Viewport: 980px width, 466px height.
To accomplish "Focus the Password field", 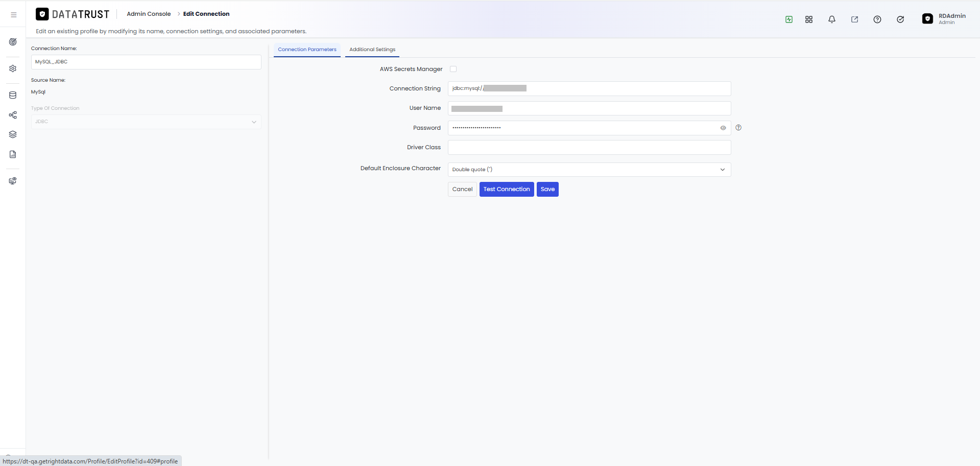I will tap(589, 128).
